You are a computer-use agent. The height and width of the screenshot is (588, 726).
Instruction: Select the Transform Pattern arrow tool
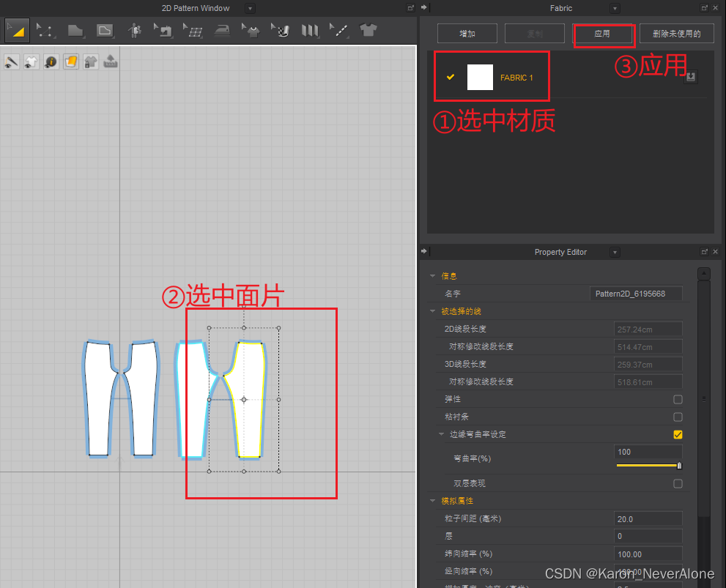point(17,31)
